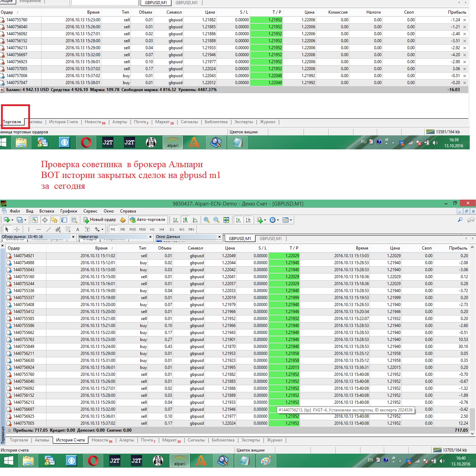
Task: Open the chat bubbles icon at toolbar right
Action: coord(471,220)
